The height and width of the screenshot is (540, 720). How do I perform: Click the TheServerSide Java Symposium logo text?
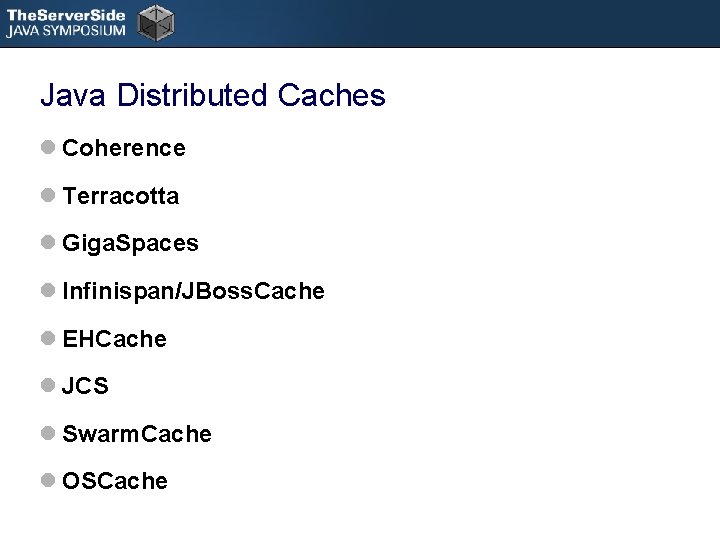click(x=66, y=23)
